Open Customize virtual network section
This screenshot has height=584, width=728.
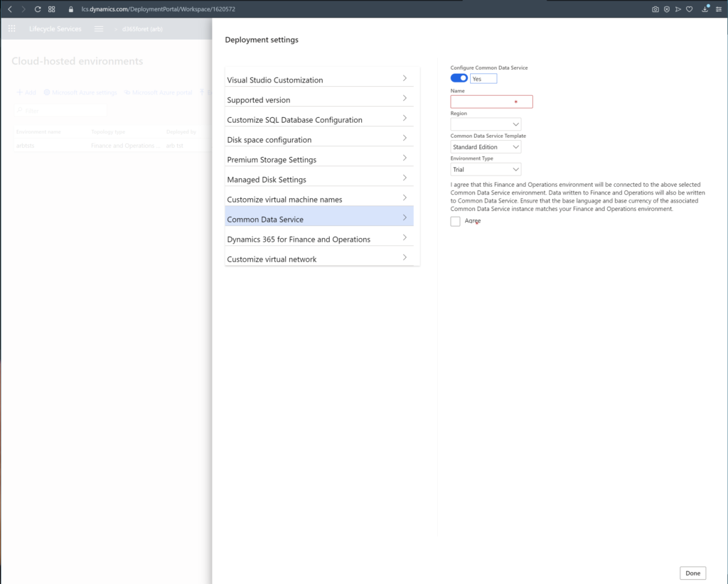pos(318,259)
